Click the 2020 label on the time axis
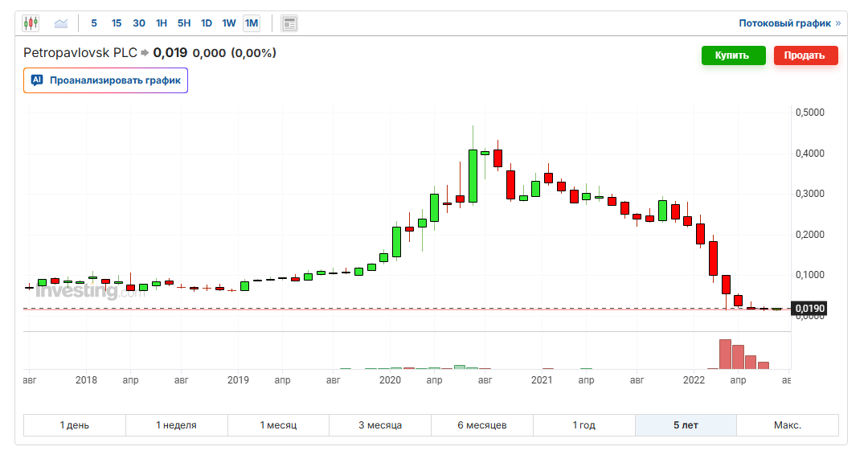 (390, 380)
